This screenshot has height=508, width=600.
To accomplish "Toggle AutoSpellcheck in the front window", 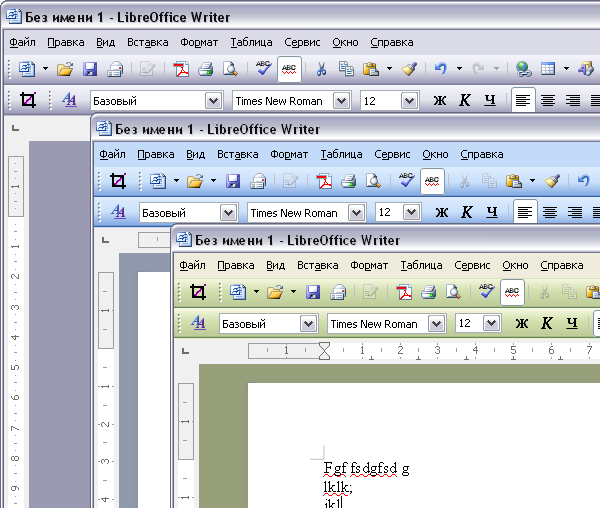I will [512, 292].
